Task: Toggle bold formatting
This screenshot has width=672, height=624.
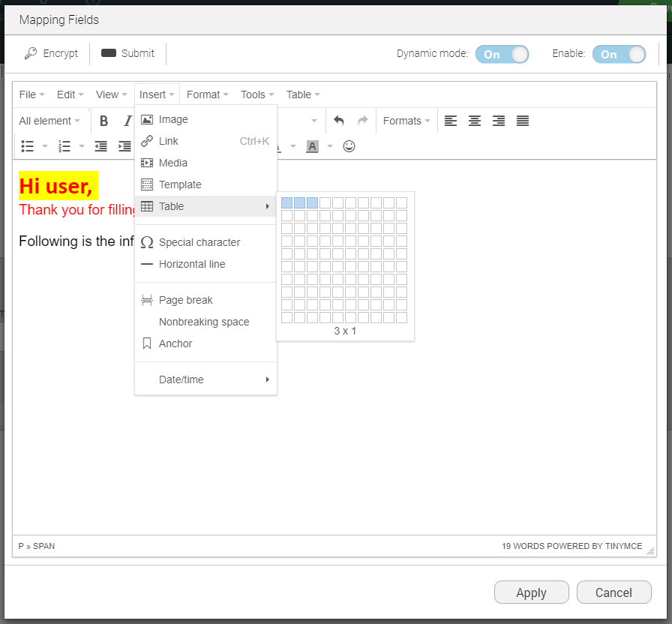Action: point(103,121)
